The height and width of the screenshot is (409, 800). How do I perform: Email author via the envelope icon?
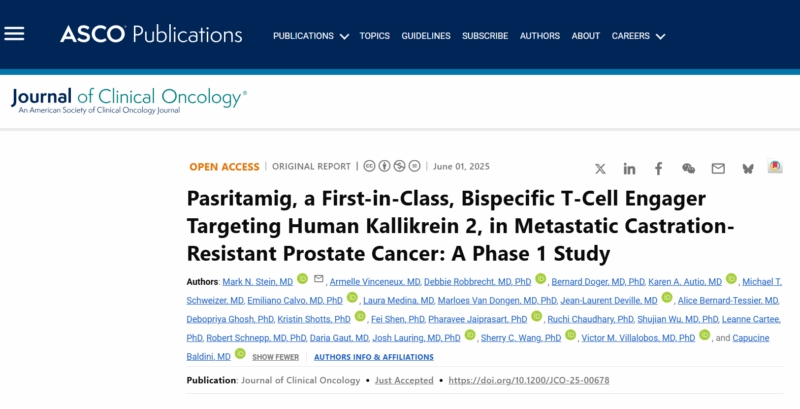pyautogui.click(x=319, y=278)
